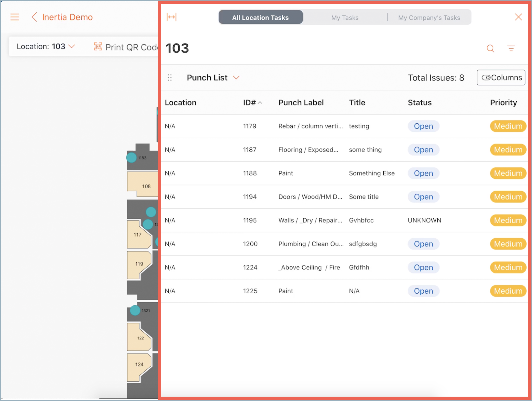Open the hamburger menu
The image size is (532, 401).
point(15,17)
